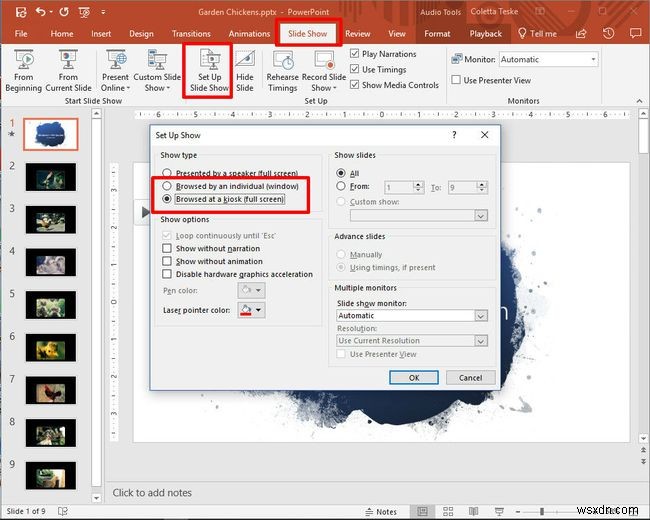Start Slide Show from status bar icon
650x520 pixels.
(x=499, y=511)
